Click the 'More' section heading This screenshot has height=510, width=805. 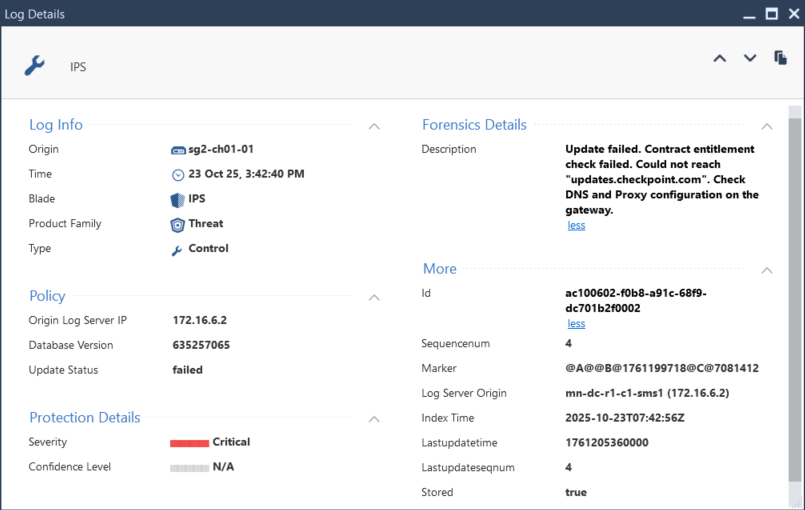coord(439,269)
